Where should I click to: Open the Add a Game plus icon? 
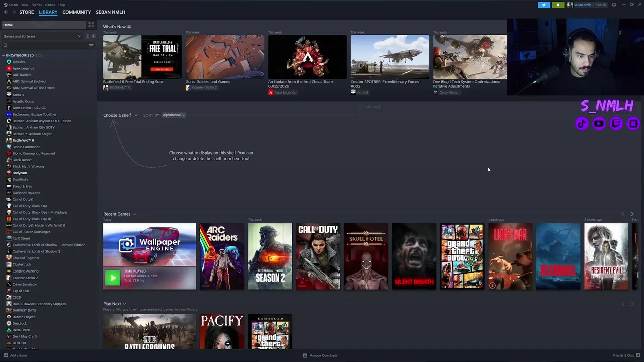pyautogui.click(x=5, y=355)
